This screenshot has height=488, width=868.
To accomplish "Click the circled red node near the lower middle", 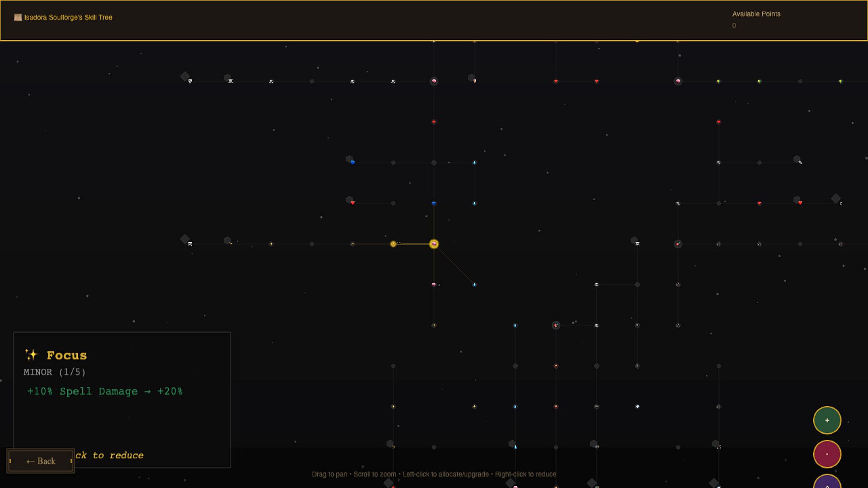I will [x=556, y=325].
